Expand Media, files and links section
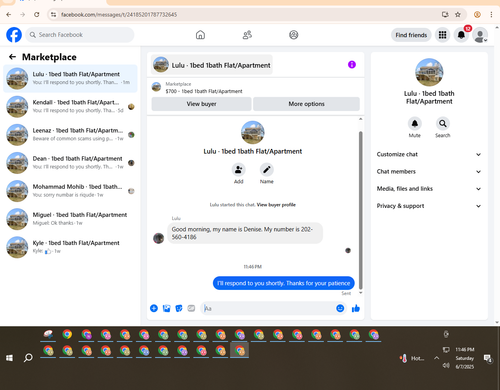 pos(429,189)
